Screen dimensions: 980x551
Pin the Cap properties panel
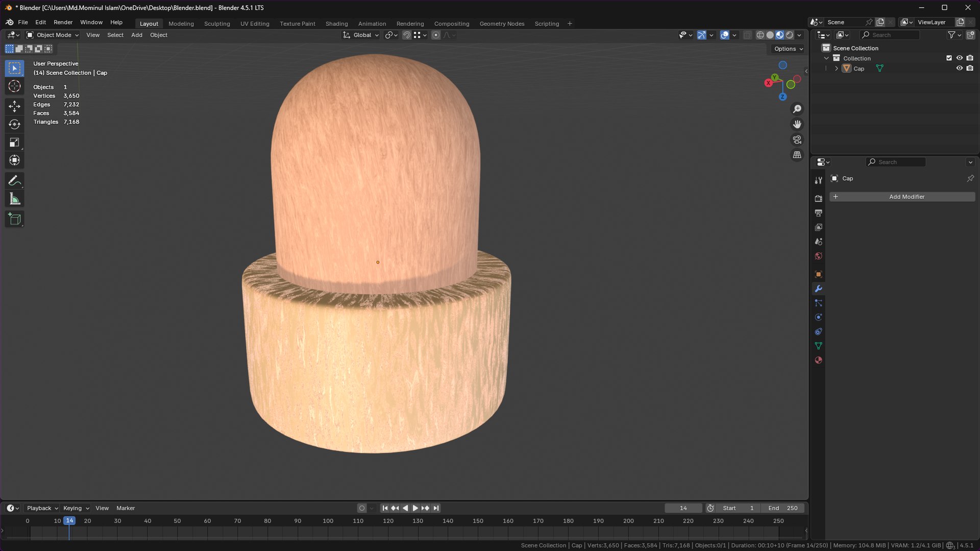click(970, 178)
